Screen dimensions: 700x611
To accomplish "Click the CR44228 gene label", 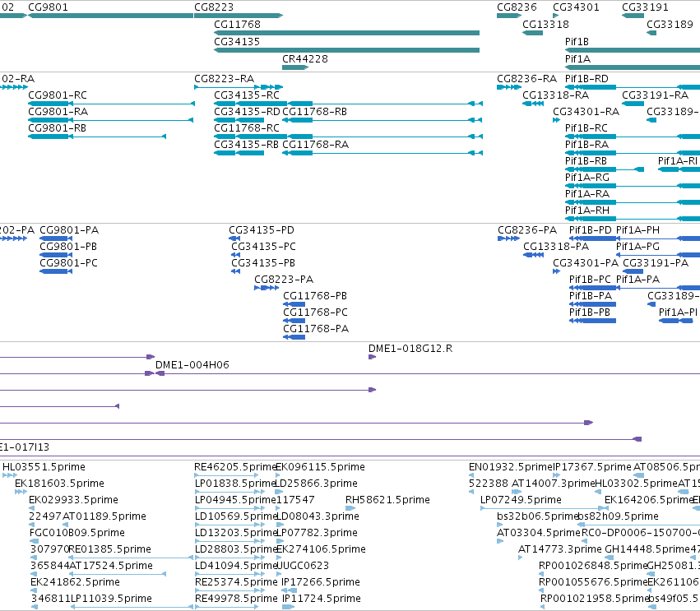I will (x=305, y=59).
